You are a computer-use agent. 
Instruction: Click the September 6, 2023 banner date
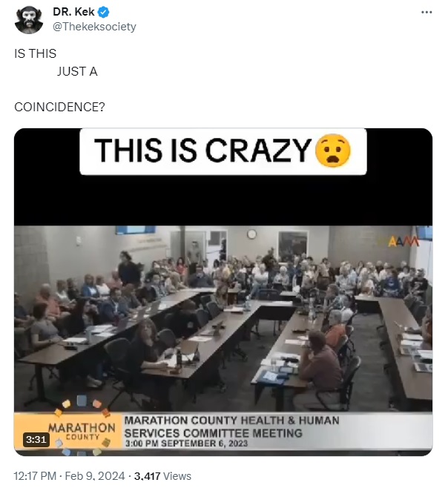[204, 444]
